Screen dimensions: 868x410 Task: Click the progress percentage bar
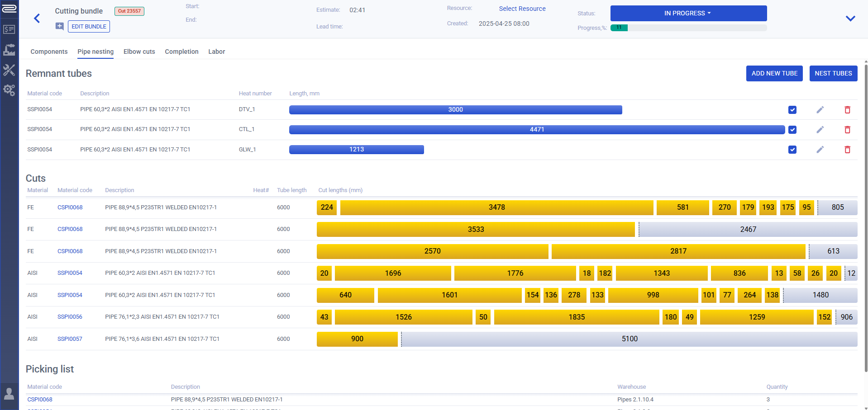[x=688, y=28]
